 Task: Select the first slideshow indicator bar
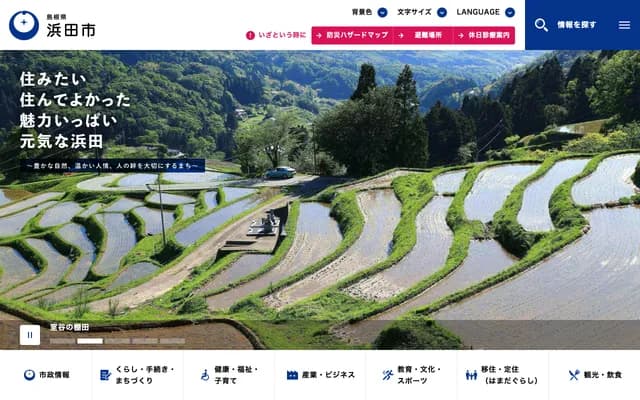pyautogui.click(x=62, y=341)
